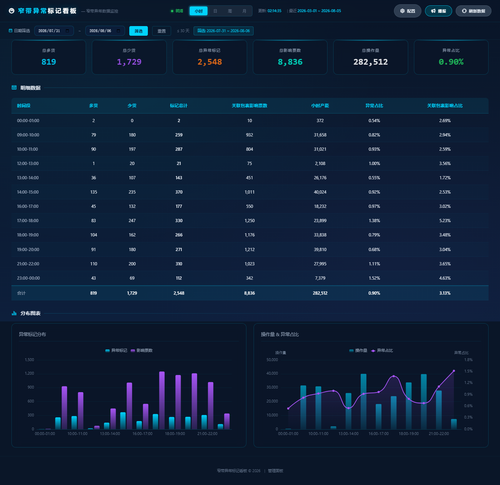Click the 管理面板 link in the footer
Screen dimensions: 500x485
click(276, 471)
